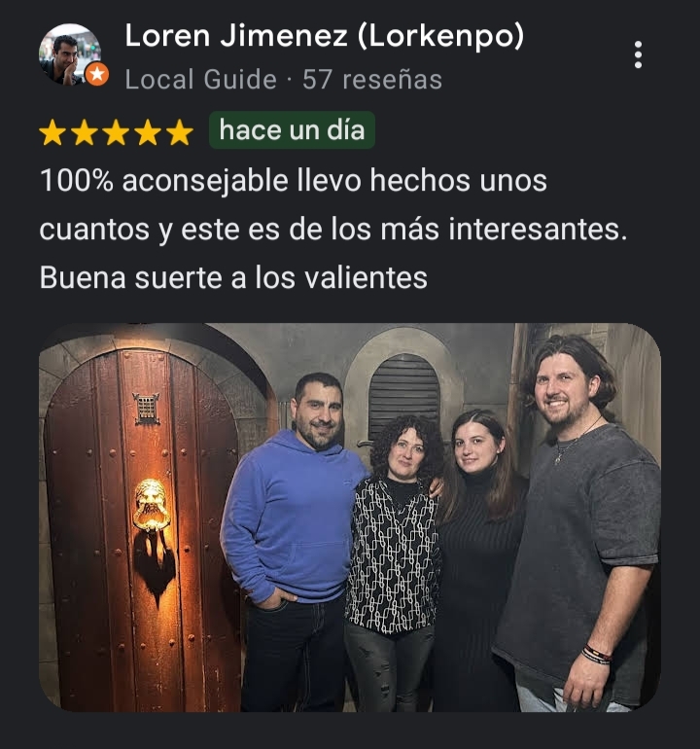Tap the line "cuantos y este es de los más interesantes."
The height and width of the screenshot is (749, 700).
point(333,230)
